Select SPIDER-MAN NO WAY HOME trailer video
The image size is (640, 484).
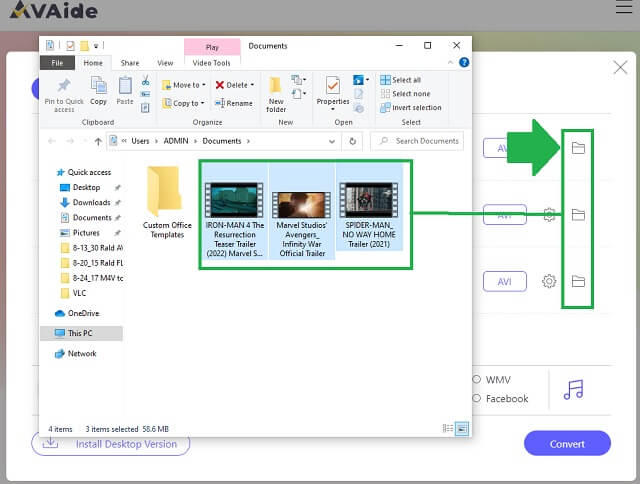tap(369, 207)
